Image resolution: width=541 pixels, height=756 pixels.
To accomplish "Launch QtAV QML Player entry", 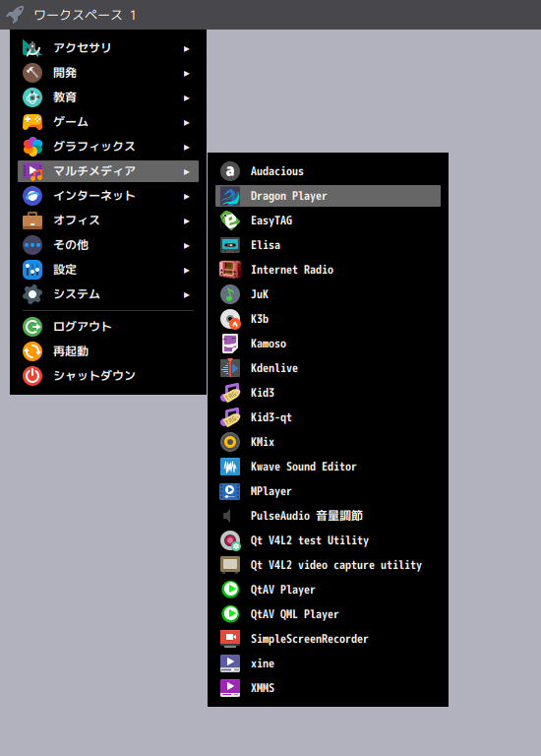I will pyautogui.click(x=328, y=614).
